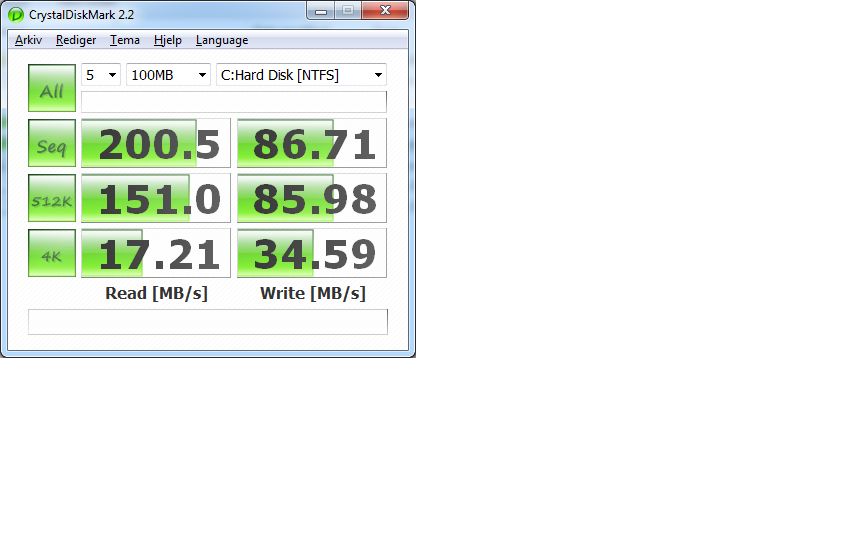Minimize the CrystalDiskMark window
864x540 pixels.
pos(321,10)
